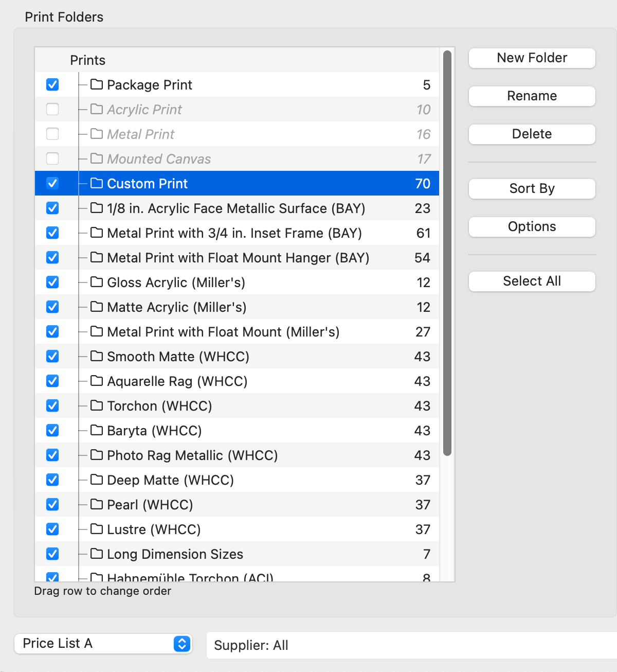Image resolution: width=617 pixels, height=672 pixels.
Task: Click the Custom Print folder icon
Action: 97,183
